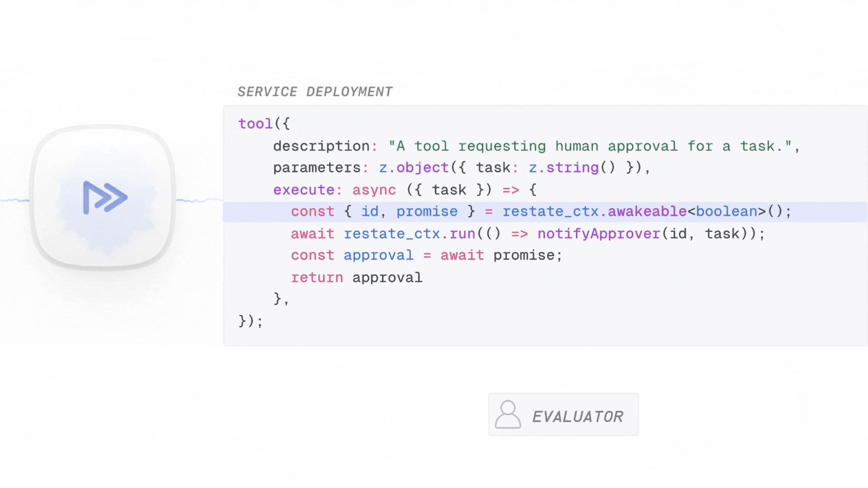Viewport: 868px width, 488px height.
Task: Open the SERVICE DEPLOYMENT section header
Action: 315,91
